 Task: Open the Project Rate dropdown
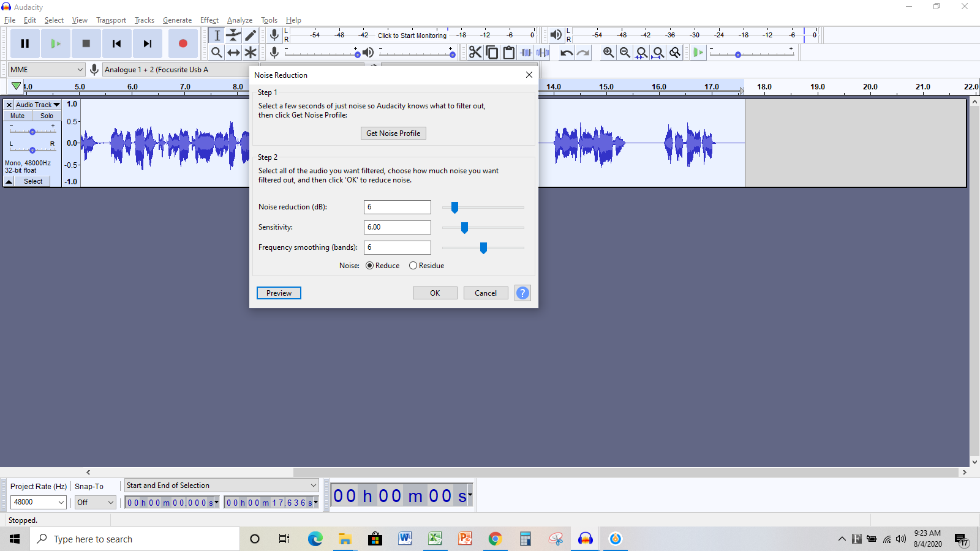39,502
